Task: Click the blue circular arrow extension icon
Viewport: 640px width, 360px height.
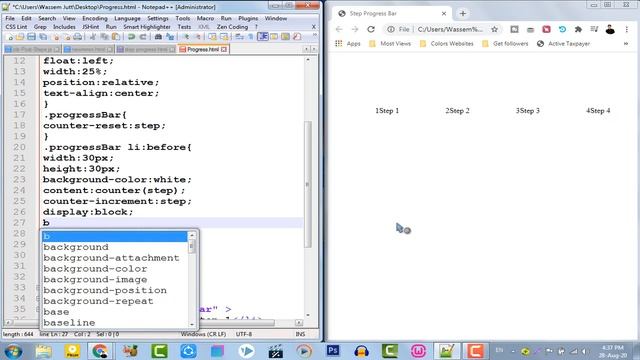Action: [x=562, y=29]
